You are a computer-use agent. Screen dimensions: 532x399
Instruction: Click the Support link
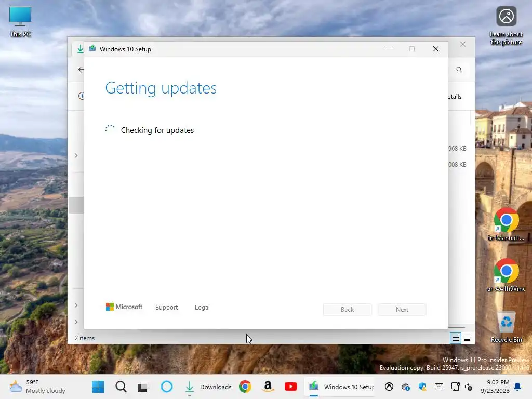[x=167, y=308]
